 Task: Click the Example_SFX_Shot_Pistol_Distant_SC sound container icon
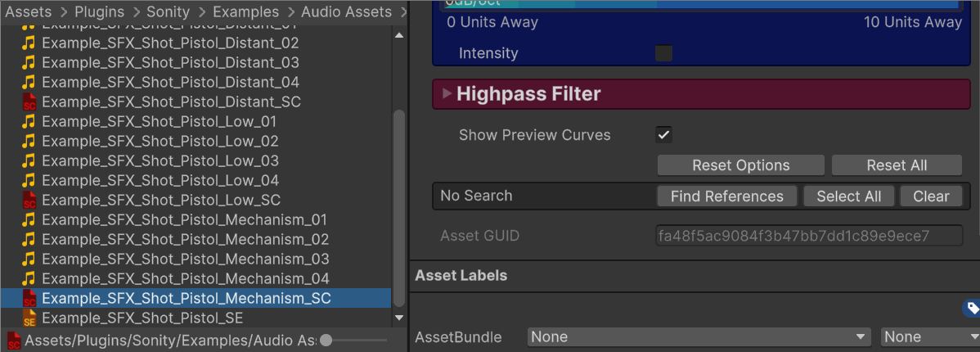(x=29, y=102)
